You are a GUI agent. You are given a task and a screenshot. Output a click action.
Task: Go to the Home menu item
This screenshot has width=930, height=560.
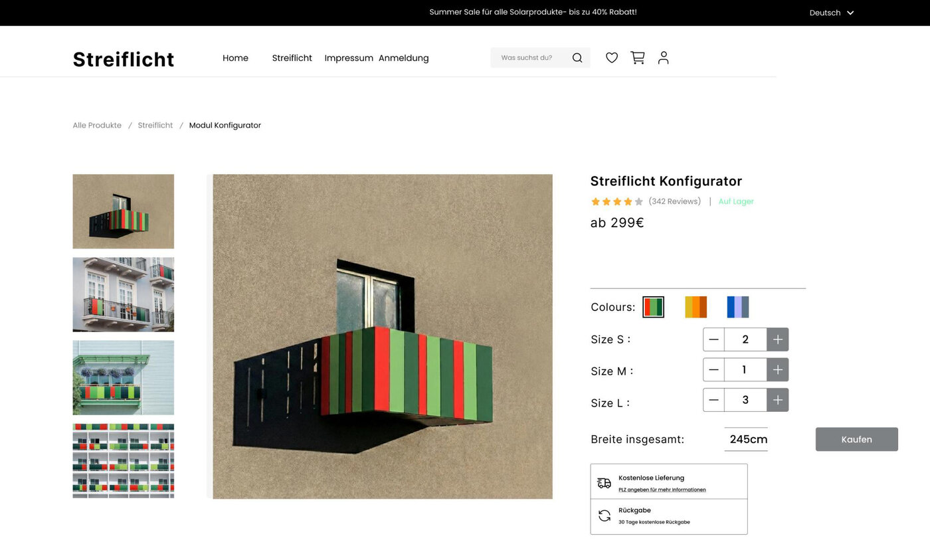pyautogui.click(x=235, y=58)
